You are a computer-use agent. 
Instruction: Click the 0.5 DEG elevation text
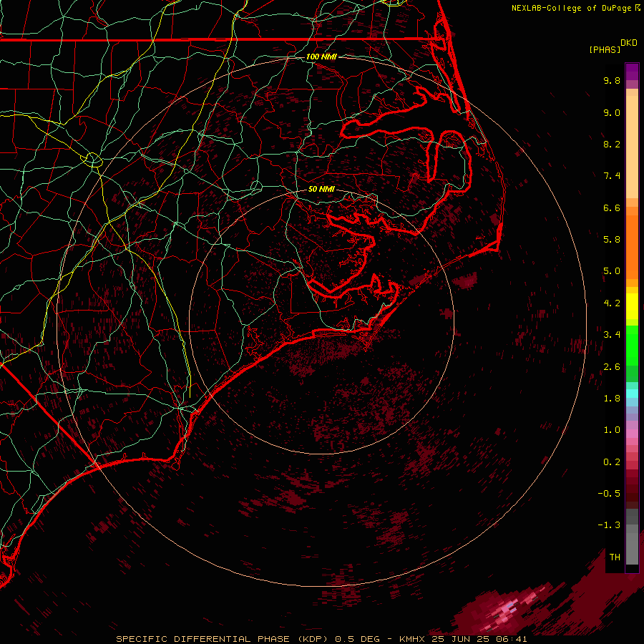[x=358, y=639]
